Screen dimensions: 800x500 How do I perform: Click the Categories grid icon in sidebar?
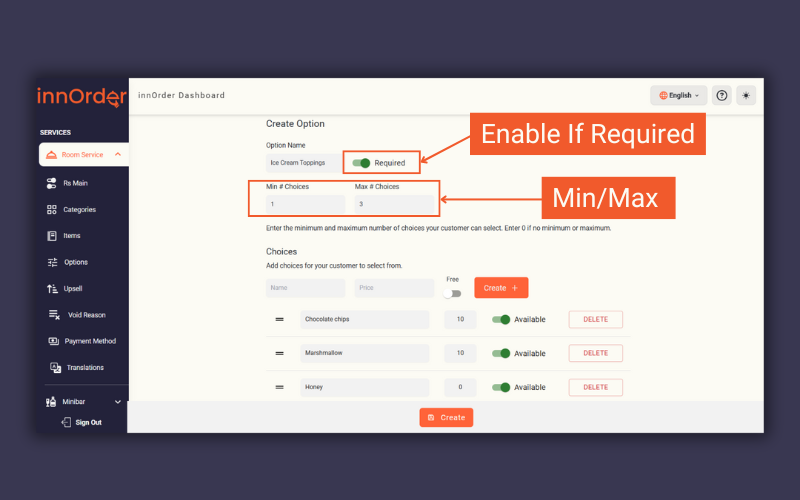52,210
